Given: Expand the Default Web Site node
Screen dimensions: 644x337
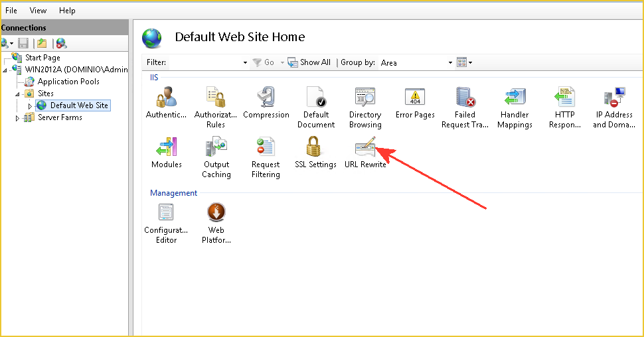Looking at the screenshot, I should pos(30,106).
